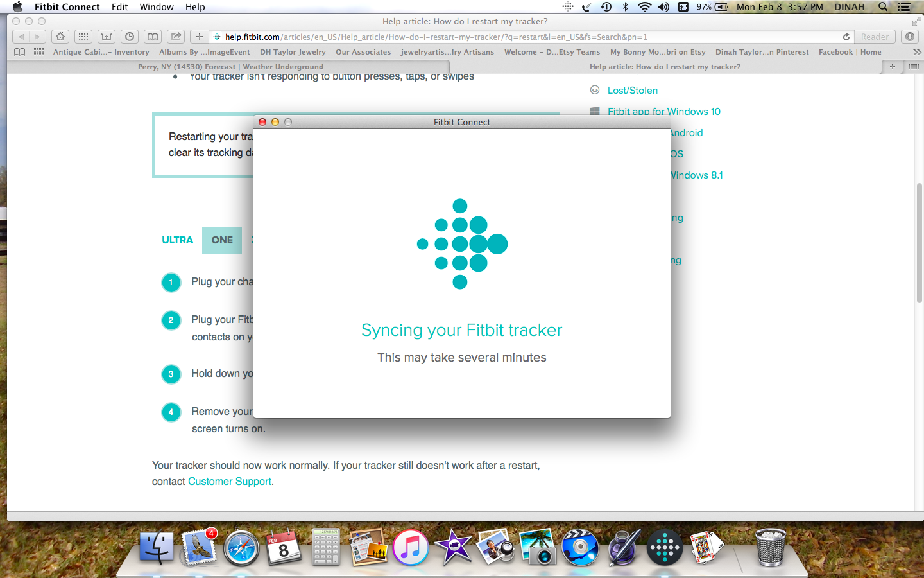Screen dimensions: 924x578
Task: Add bookmark with the plus button
Action: coord(200,37)
